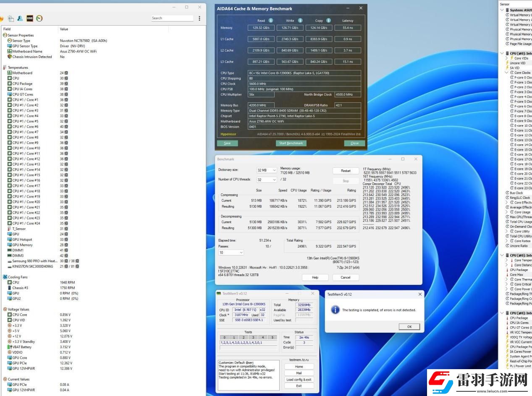Select the KINGSTON SKC3000D4096G row

coord(104,266)
